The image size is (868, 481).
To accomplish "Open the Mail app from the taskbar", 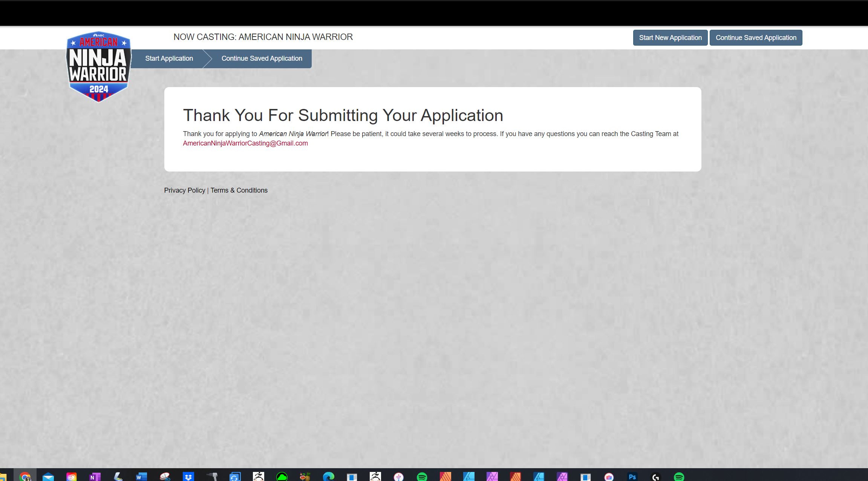I will tap(48, 477).
